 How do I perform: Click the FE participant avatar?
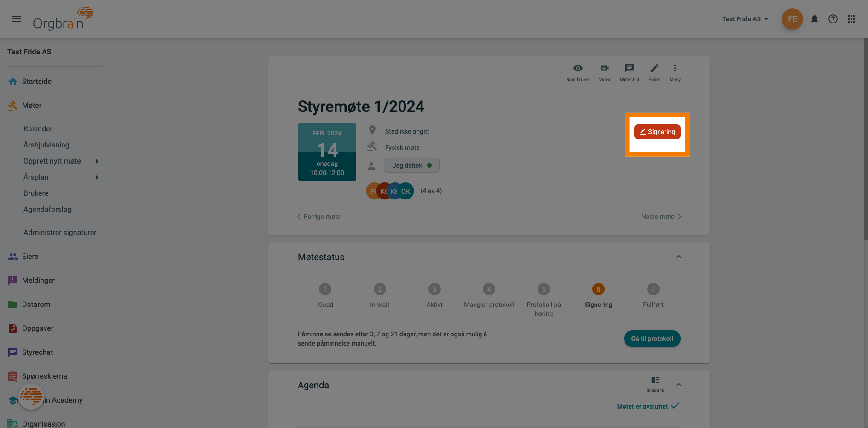pyautogui.click(x=373, y=191)
